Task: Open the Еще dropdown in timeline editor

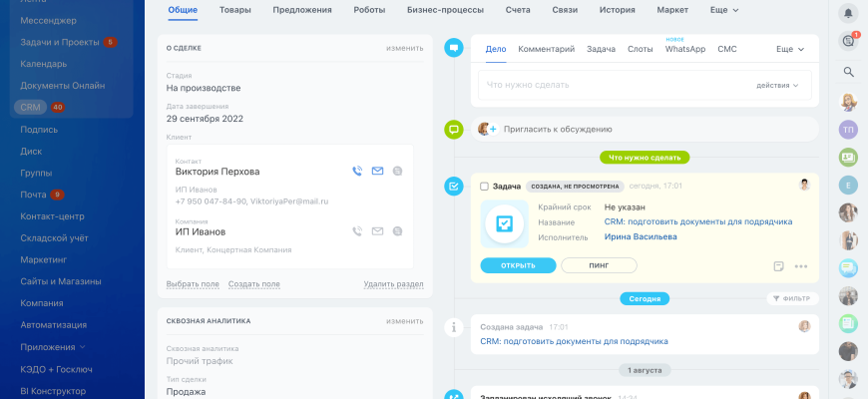Action: (790, 49)
